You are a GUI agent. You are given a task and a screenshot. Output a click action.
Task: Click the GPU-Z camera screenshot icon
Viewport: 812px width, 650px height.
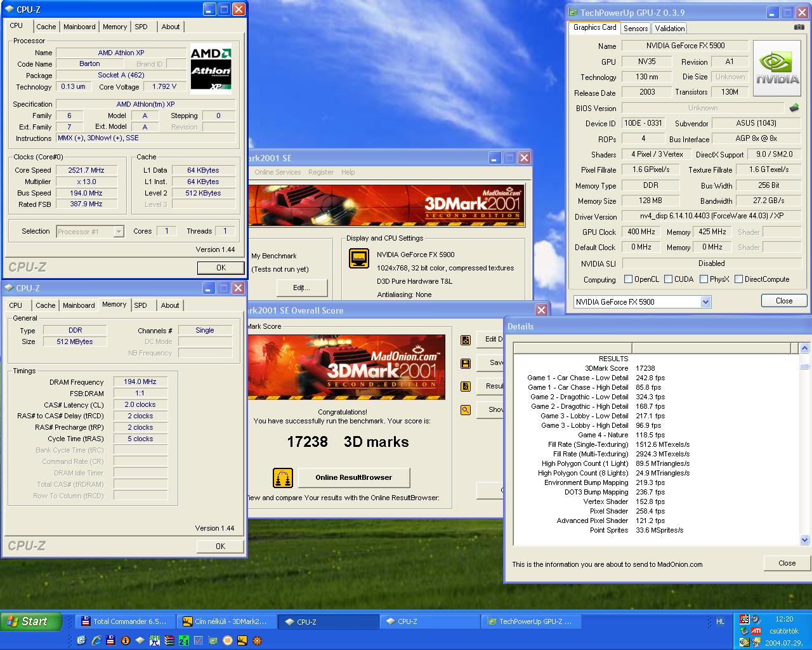(x=799, y=27)
